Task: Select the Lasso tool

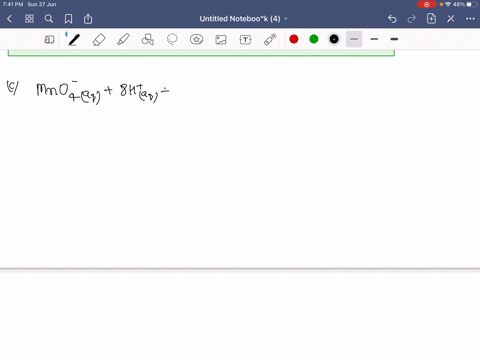Action: [x=172, y=40]
